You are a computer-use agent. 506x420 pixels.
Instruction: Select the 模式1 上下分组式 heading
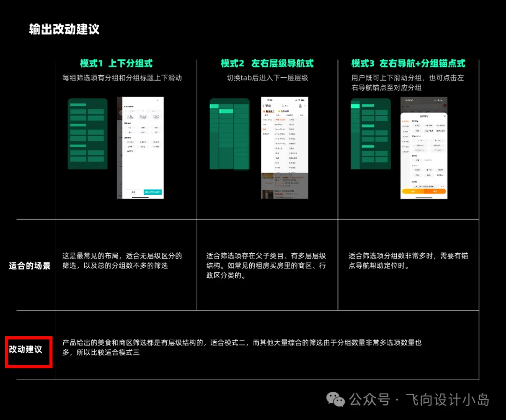116,63
